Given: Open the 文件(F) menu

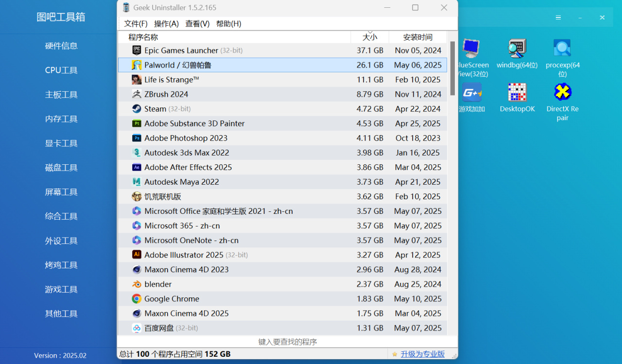Looking at the screenshot, I should coord(136,24).
